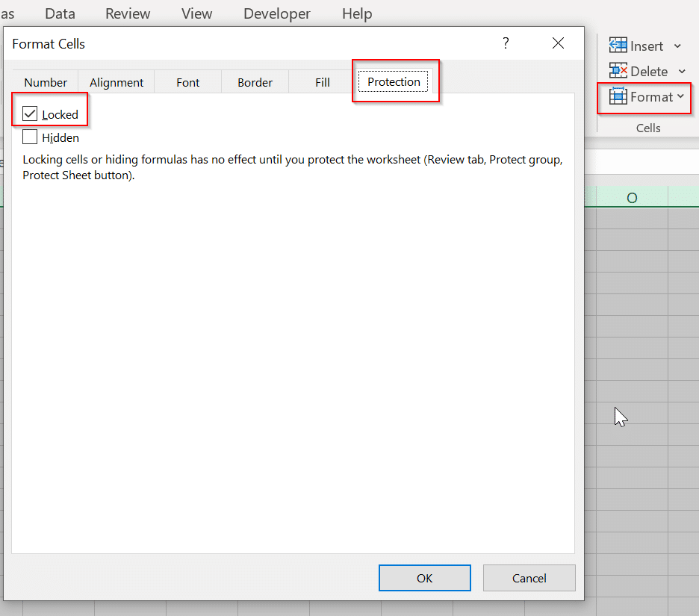
Task: Open the Review menu
Action: point(127,13)
